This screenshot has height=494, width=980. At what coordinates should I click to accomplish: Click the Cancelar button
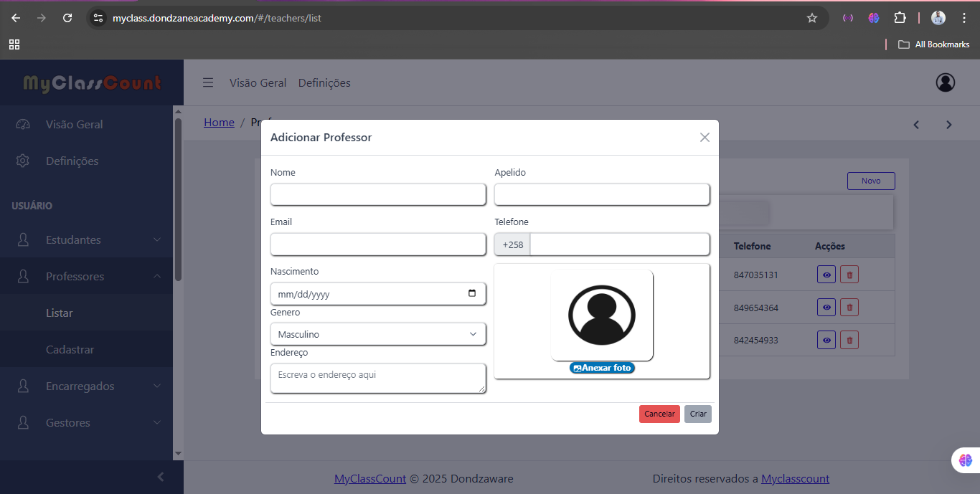coord(659,414)
